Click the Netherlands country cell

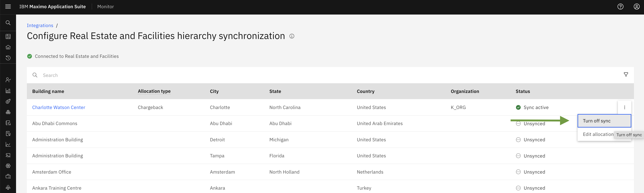click(x=370, y=172)
